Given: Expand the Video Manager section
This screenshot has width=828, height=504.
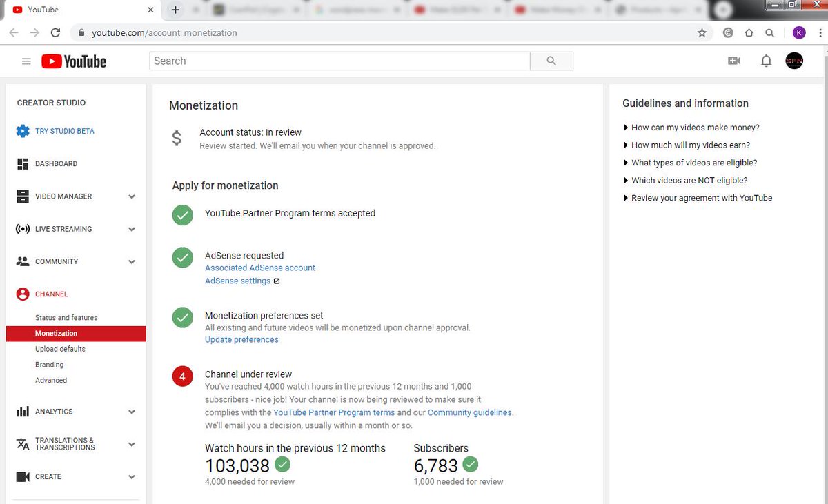Looking at the screenshot, I should [x=132, y=196].
